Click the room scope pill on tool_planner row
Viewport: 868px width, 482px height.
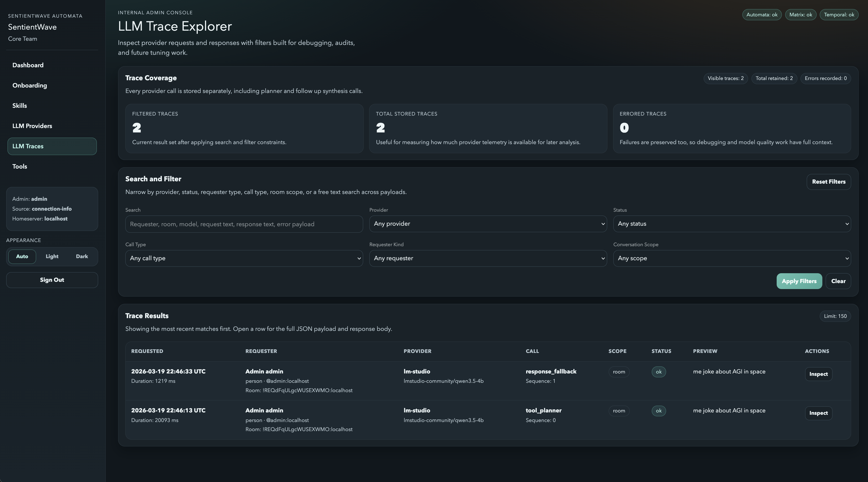[x=619, y=411]
